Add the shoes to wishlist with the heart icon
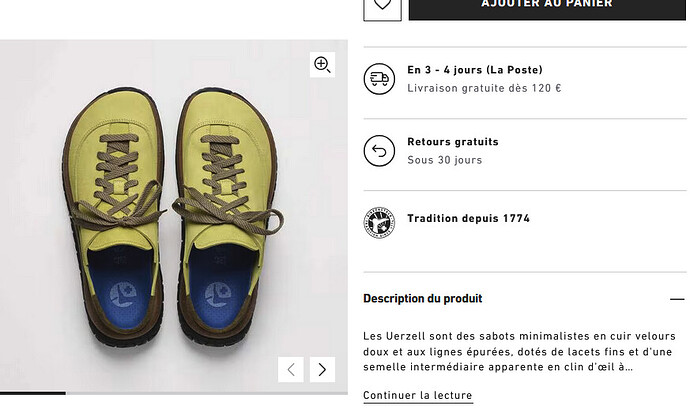 382,8
